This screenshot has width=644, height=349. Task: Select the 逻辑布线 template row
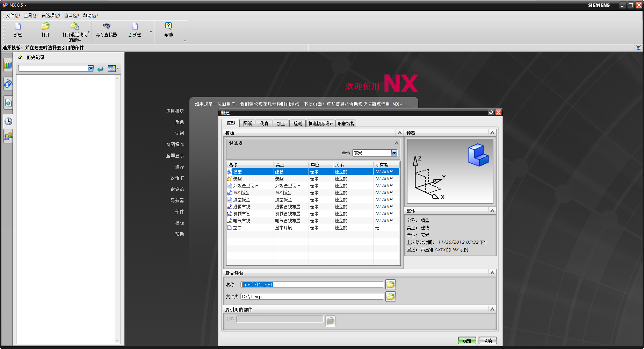[x=313, y=207]
